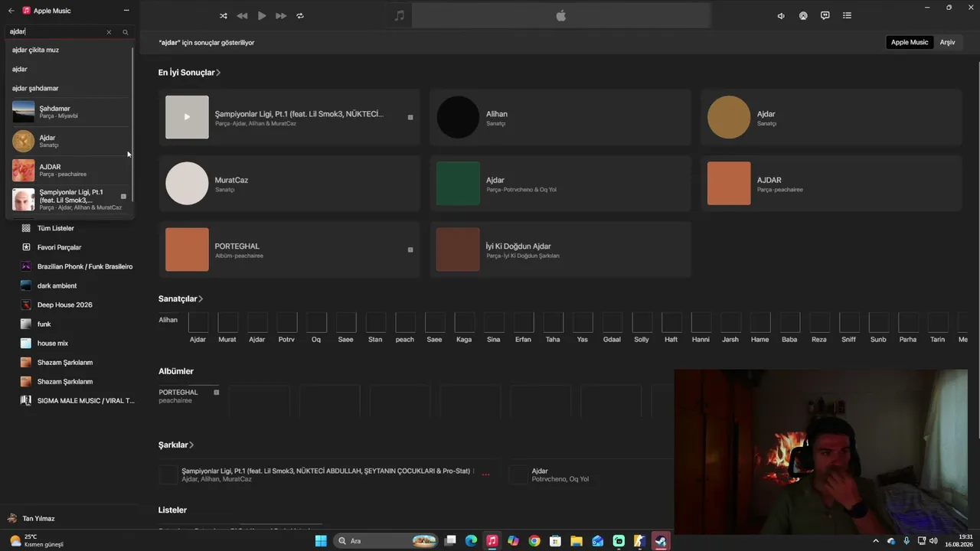
Task: Open the three-dot menu beside Apple Music title
Action: (126, 11)
